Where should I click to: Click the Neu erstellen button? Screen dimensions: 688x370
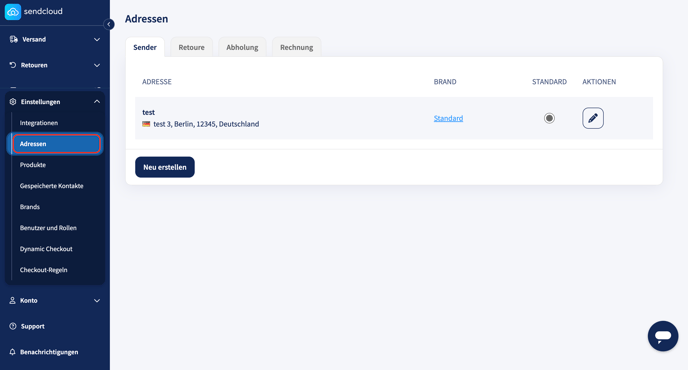coord(165,167)
